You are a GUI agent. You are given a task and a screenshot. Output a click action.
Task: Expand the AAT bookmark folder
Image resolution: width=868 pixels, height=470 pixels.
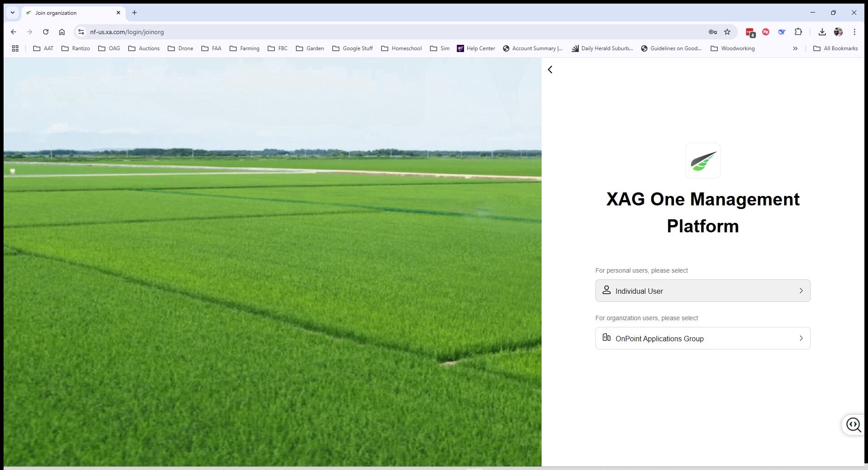(x=43, y=48)
